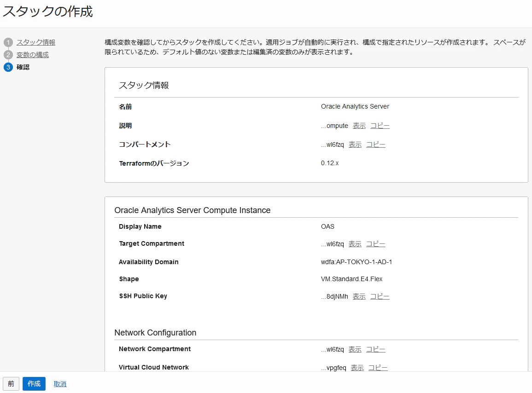The height and width of the screenshot is (393, 532).
Task: Show full Network Compartment value
Action: [x=355, y=349]
